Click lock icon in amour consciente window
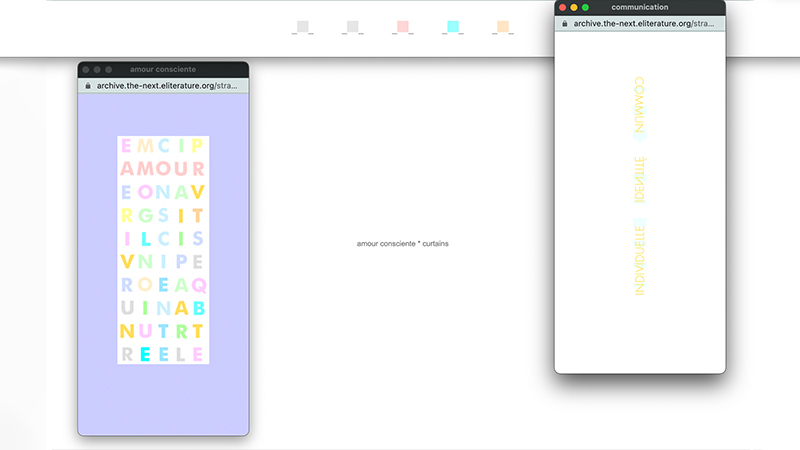800x450 pixels. pyautogui.click(x=87, y=86)
